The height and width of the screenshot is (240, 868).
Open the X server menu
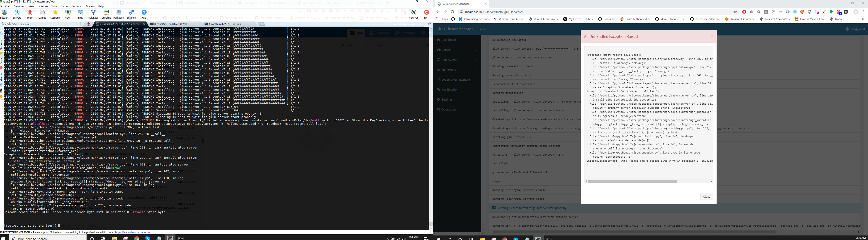point(43,6)
